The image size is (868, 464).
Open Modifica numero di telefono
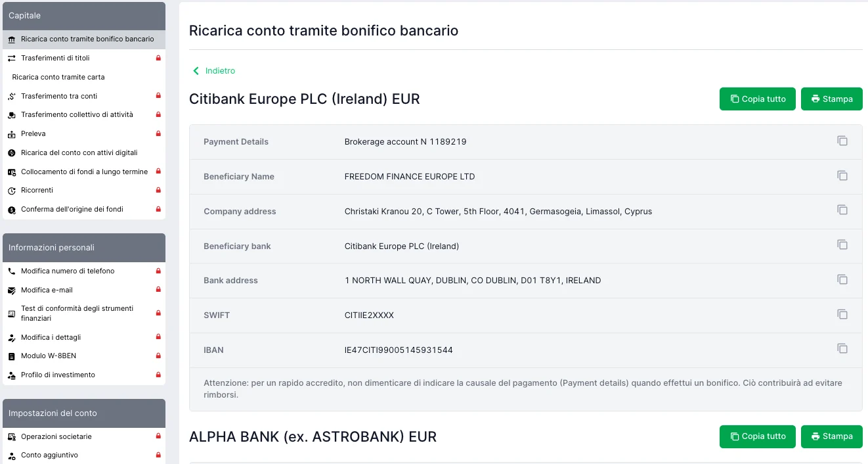68,271
